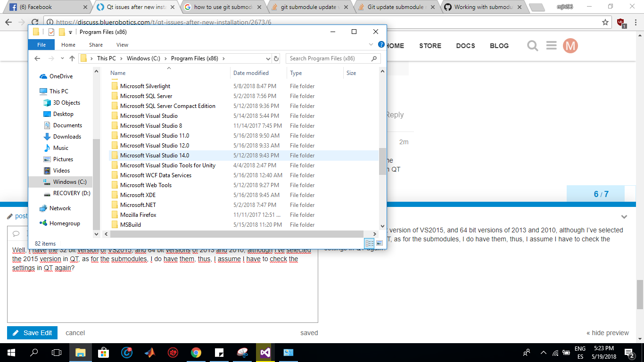Viewport: 644px width, 362px height.
Task: Open the Snipping Tool taskbar icon
Action: coord(242,353)
